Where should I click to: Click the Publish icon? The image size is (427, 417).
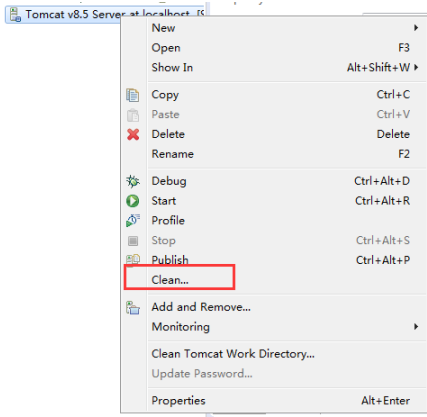(133, 260)
